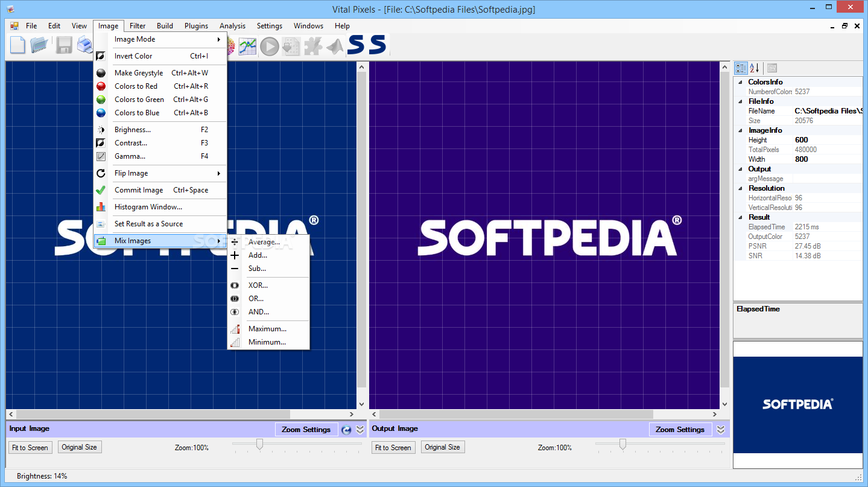This screenshot has height=487, width=868.
Task: Click the MATLAB peak logo toolbar icon
Action: click(x=334, y=46)
